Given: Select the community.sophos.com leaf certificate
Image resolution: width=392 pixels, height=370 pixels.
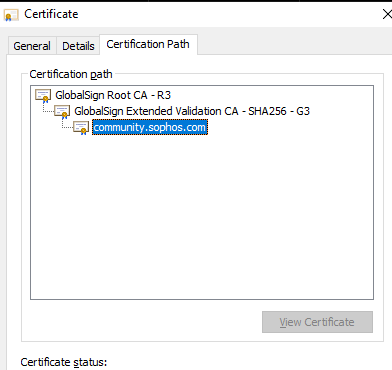Looking at the screenshot, I should point(150,127).
